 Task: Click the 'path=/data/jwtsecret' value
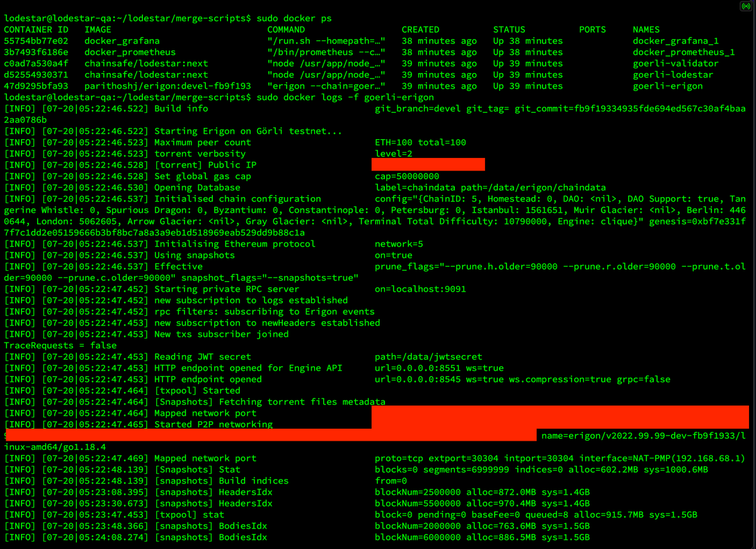(x=428, y=357)
